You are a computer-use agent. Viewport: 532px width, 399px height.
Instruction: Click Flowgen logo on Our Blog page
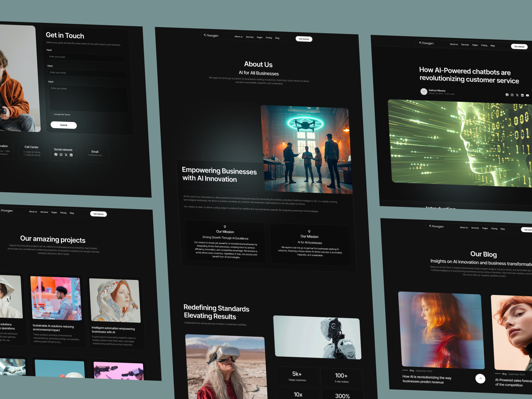coord(436,226)
